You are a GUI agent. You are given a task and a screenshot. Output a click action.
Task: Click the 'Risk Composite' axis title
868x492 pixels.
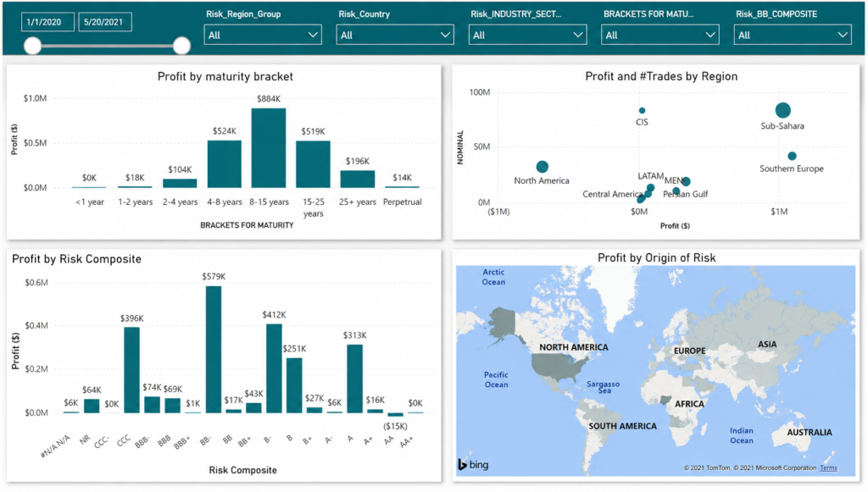click(x=242, y=470)
